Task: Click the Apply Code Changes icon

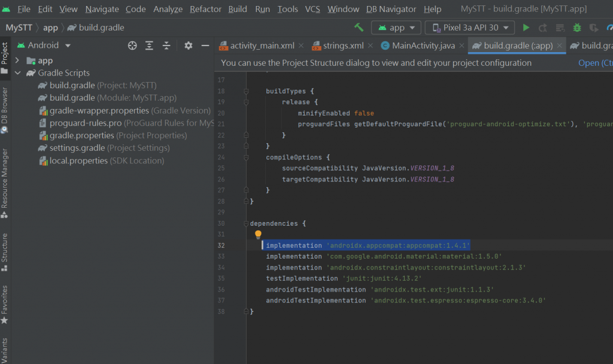Action: click(x=560, y=28)
